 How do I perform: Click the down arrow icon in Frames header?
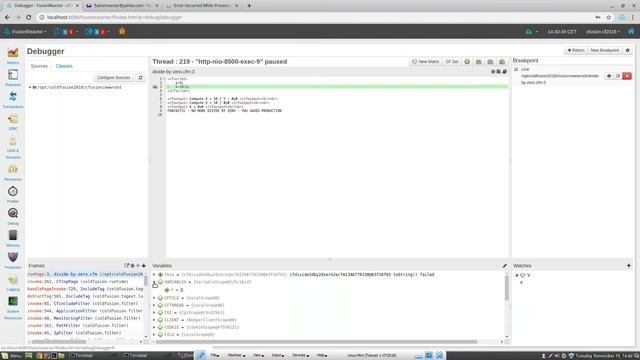coord(144,266)
